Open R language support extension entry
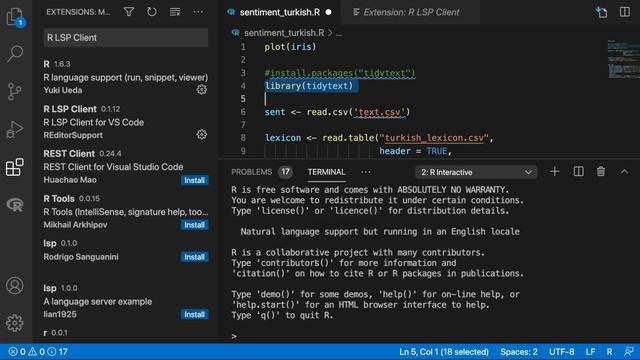This screenshot has height=360, width=640. (x=126, y=77)
